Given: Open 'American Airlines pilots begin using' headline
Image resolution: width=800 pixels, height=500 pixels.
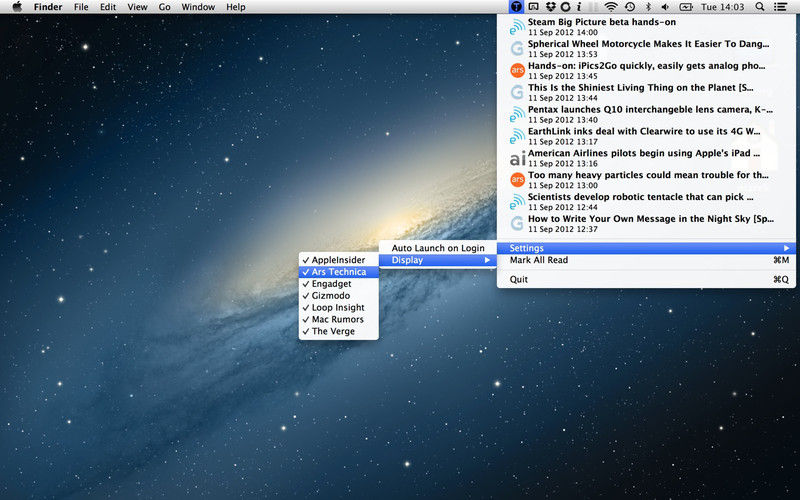Looking at the screenshot, I should (x=644, y=153).
